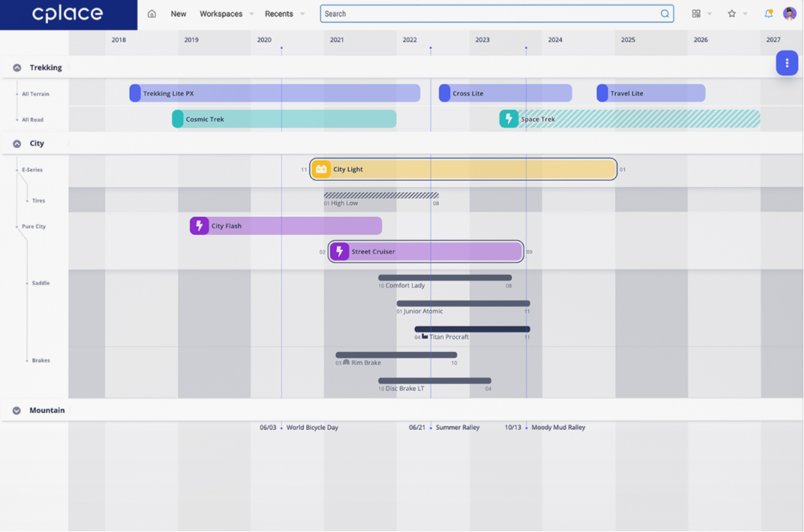This screenshot has width=804, height=532.
Task: Select the Cross Lite bar
Action: click(x=505, y=93)
